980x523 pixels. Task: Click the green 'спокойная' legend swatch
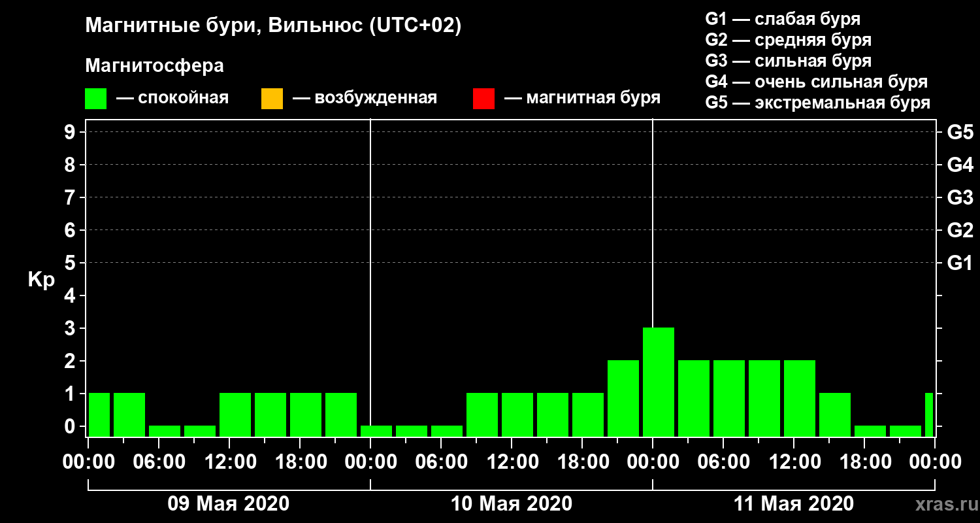tap(95, 99)
